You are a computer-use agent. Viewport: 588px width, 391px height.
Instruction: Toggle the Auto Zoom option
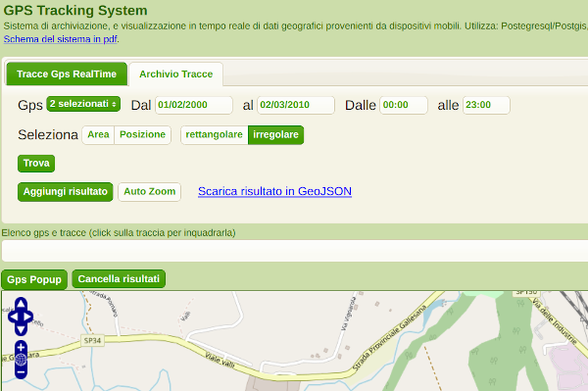pos(150,192)
